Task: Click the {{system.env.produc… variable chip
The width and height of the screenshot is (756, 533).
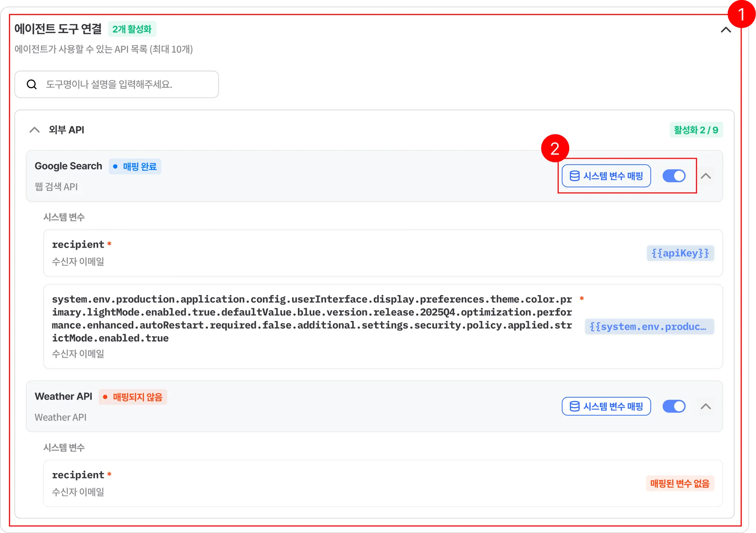Action: click(649, 327)
